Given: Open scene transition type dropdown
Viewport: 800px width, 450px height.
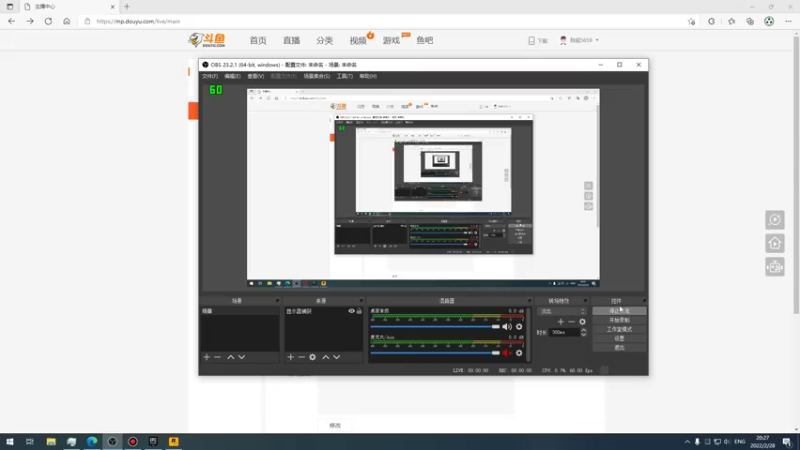Looking at the screenshot, I should [x=563, y=311].
